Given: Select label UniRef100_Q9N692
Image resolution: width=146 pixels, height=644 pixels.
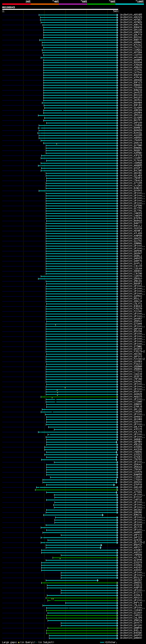Looking at the screenshot, I should [x=131, y=404].
